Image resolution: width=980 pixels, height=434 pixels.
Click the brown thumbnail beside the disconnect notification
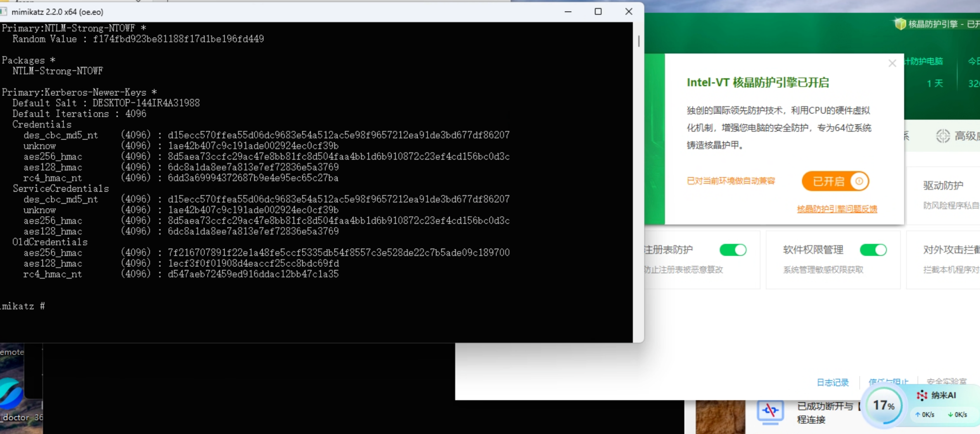(720, 417)
